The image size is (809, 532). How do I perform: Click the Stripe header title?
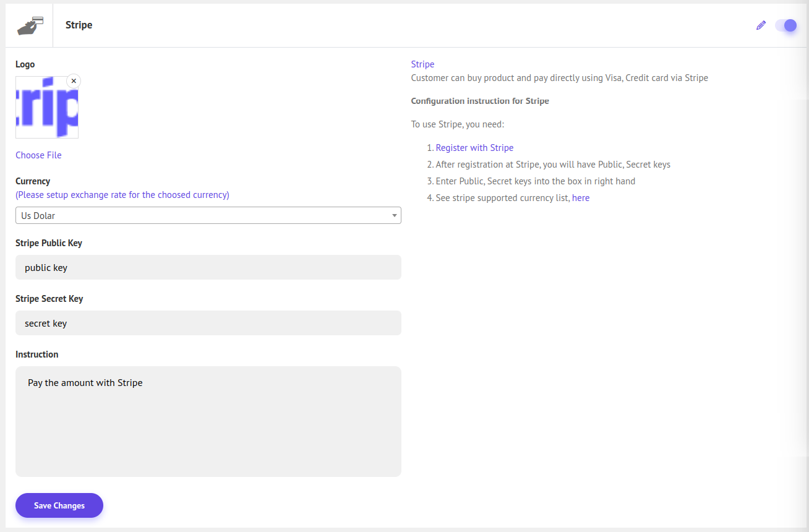click(79, 25)
